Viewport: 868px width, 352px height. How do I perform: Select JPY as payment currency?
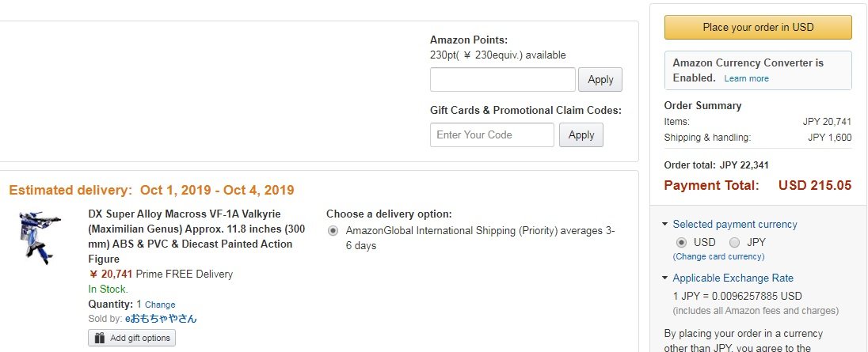coord(735,243)
